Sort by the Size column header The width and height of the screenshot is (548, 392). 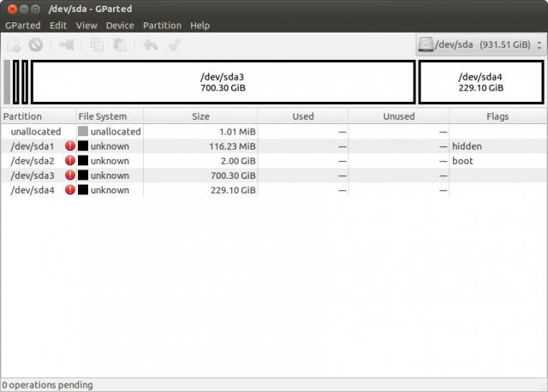coord(200,116)
